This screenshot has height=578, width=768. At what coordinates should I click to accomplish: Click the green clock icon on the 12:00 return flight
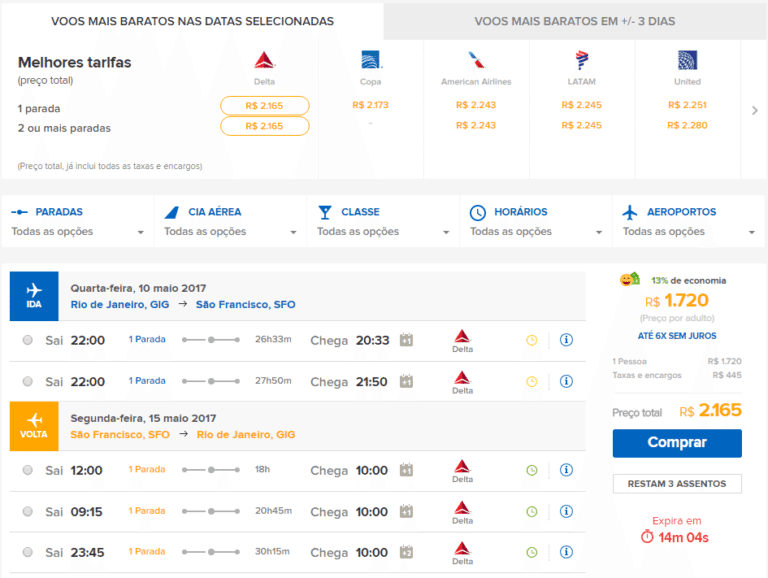(x=532, y=470)
